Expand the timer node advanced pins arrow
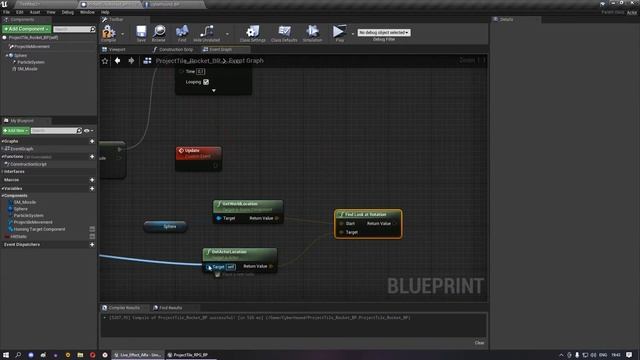Viewport: 640px width, 360px height. tap(213, 91)
